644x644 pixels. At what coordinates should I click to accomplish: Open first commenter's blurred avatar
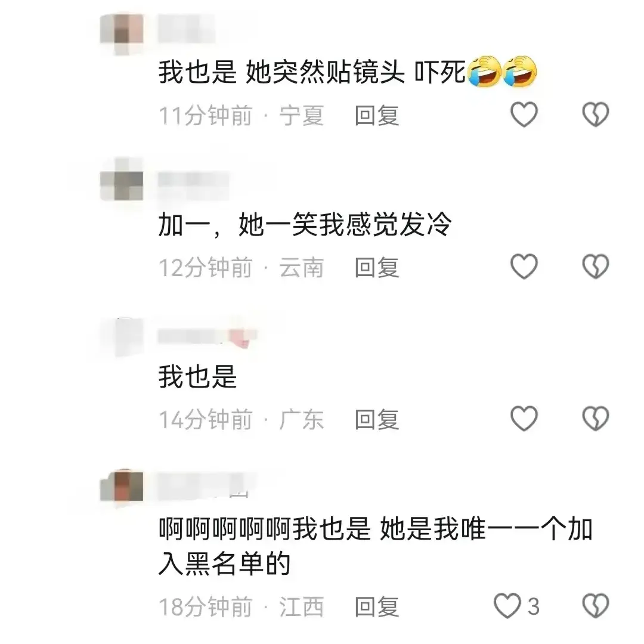click(122, 31)
